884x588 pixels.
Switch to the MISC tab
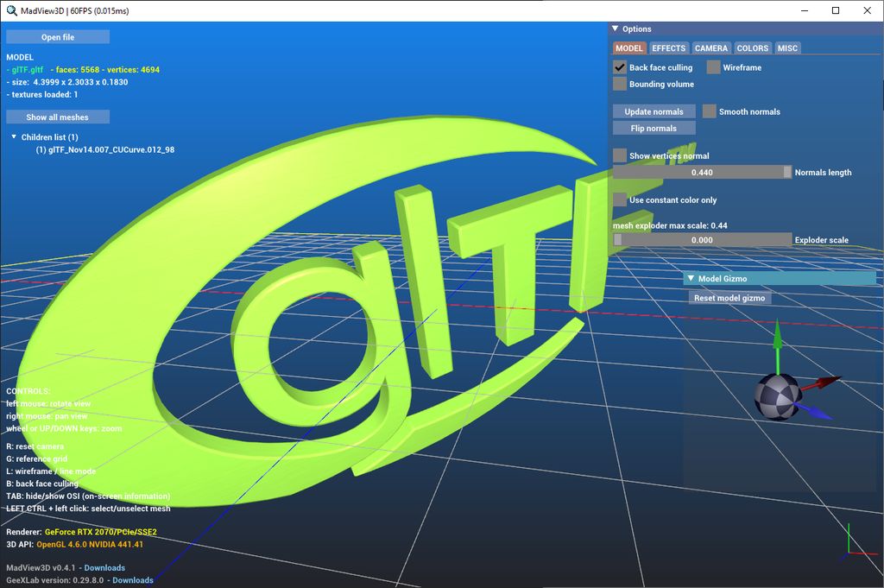(x=787, y=48)
